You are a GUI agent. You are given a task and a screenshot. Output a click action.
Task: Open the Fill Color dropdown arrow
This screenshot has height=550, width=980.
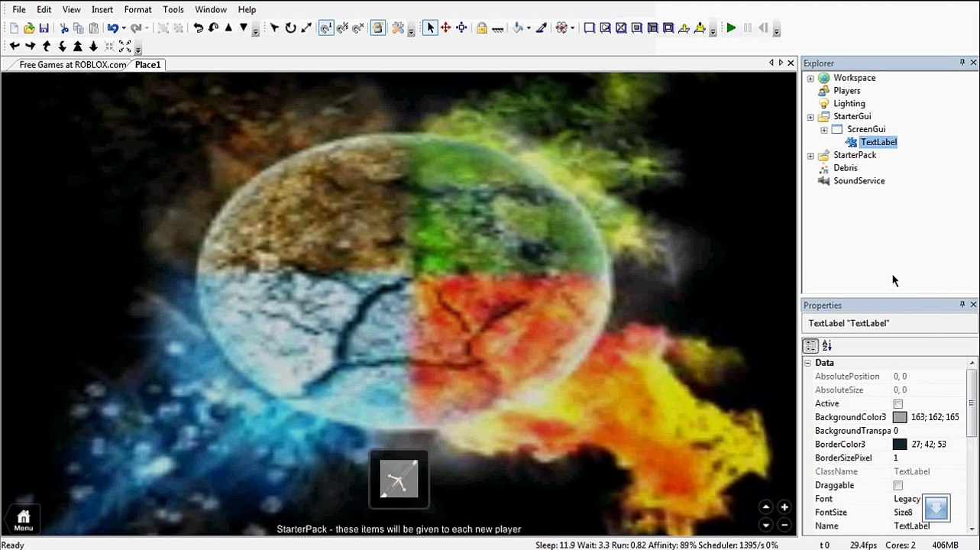pos(529,29)
